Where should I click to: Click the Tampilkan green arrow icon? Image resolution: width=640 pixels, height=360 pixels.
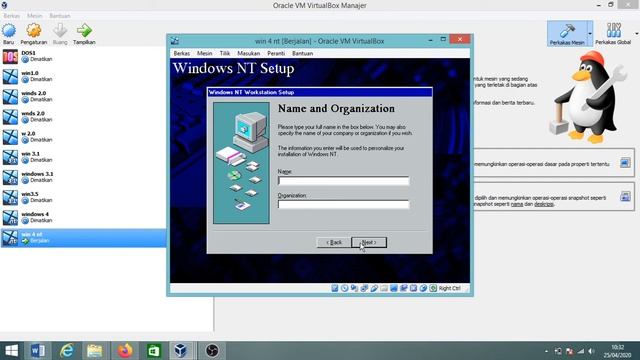coord(84,31)
